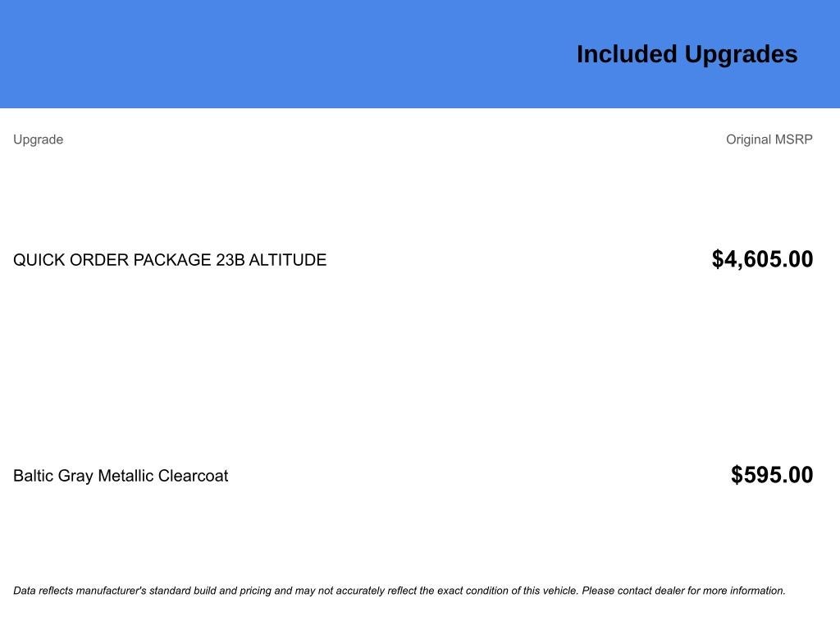Image resolution: width=840 pixels, height=630 pixels.
Task: Click the word Included in the heading
Action: pos(627,55)
